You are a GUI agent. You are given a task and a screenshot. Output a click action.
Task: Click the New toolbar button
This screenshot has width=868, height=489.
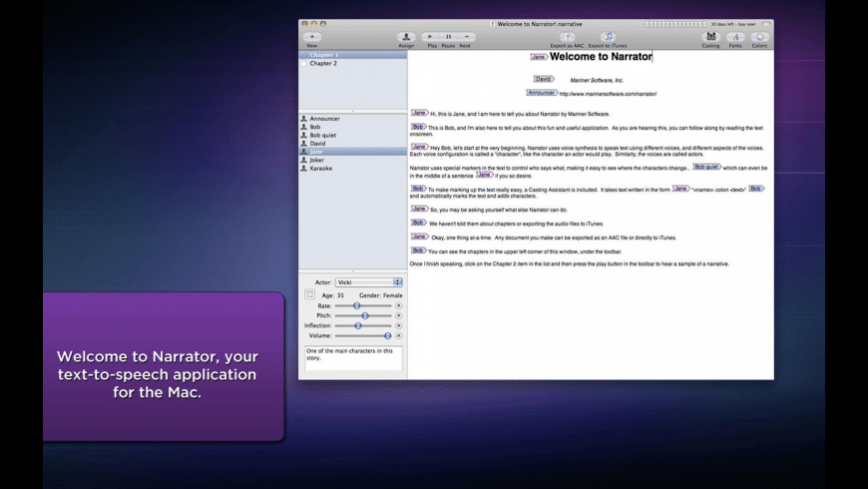click(x=312, y=37)
